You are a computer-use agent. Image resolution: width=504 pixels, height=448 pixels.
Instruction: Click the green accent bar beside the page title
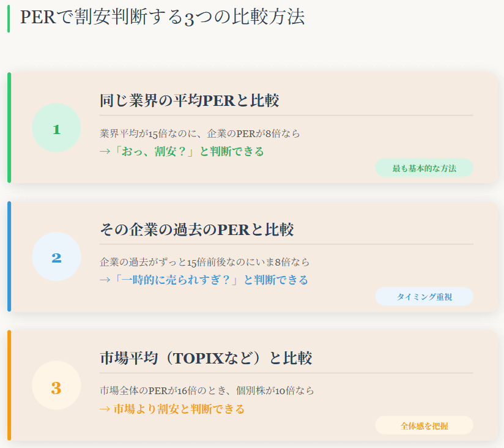tap(8, 17)
